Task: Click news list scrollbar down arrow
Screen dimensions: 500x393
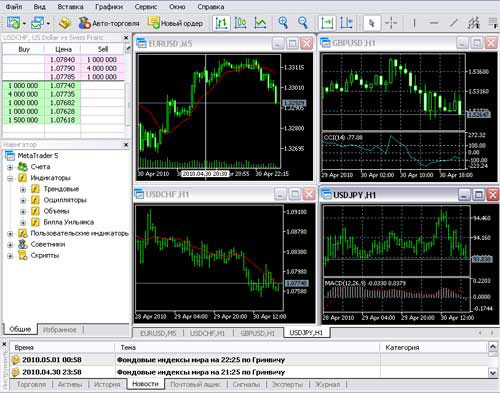Action: click(493, 372)
